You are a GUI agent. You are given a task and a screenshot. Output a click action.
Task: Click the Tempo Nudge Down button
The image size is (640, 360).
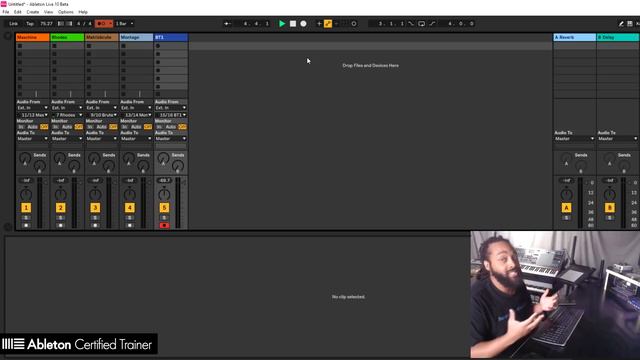(61, 24)
